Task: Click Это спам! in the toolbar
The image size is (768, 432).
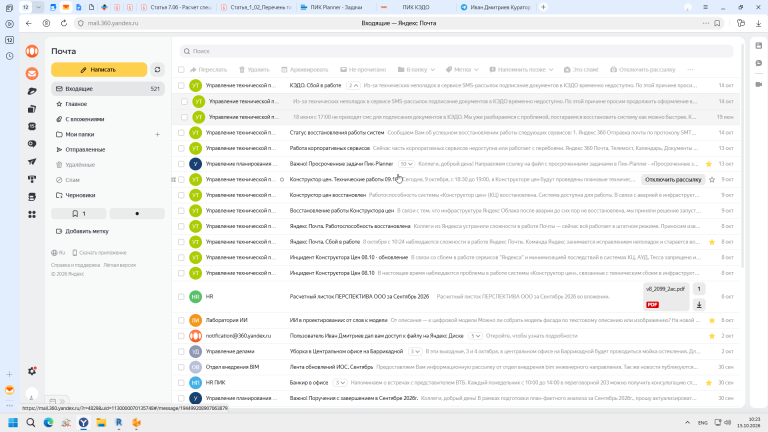Action: point(581,70)
